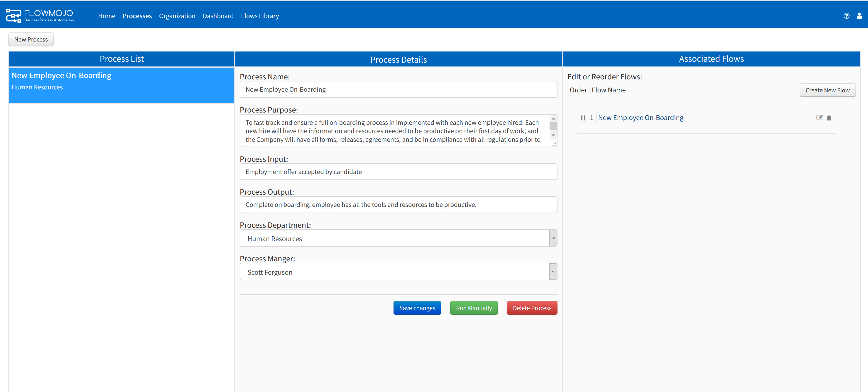Expand the Process Manger dropdown
The width and height of the screenshot is (868, 392).
point(553,272)
